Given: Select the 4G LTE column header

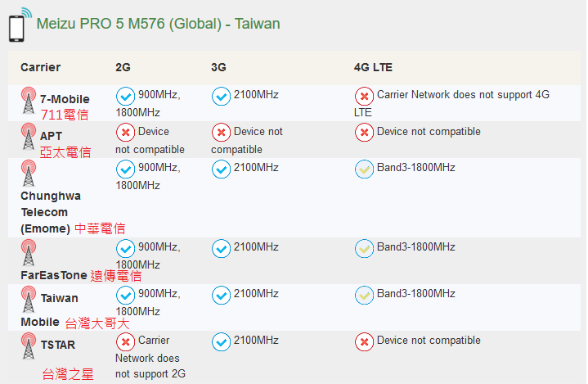Looking at the screenshot, I should coord(373,67).
